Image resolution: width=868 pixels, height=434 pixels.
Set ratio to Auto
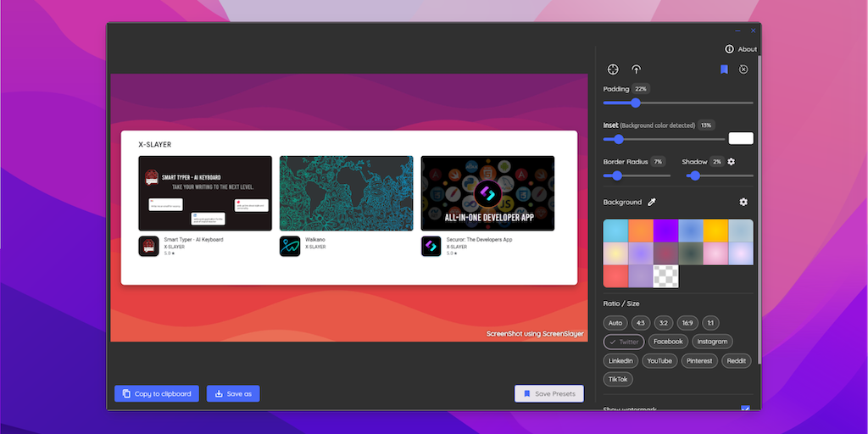[x=615, y=323]
